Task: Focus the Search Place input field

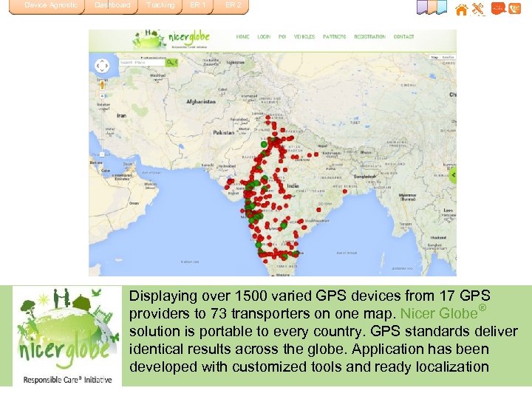Action: (x=142, y=63)
